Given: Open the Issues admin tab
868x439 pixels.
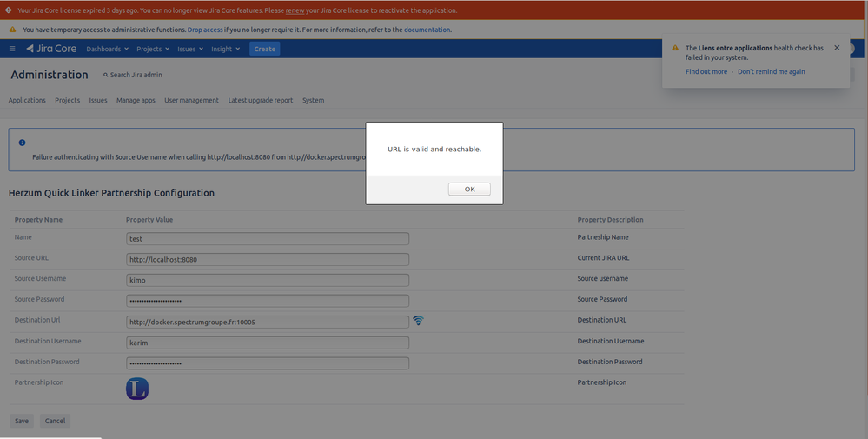Looking at the screenshot, I should click(x=98, y=100).
